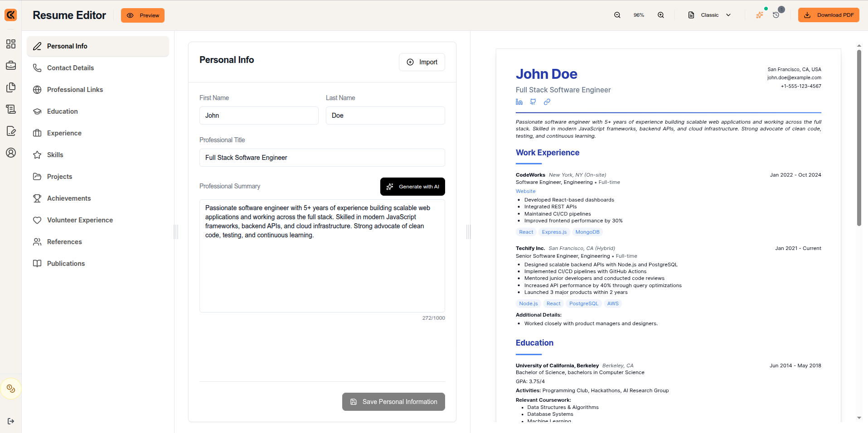This screenshot has width=868, height=433.
Task: Click the orange app logo icon
Action: pos(11,15)
